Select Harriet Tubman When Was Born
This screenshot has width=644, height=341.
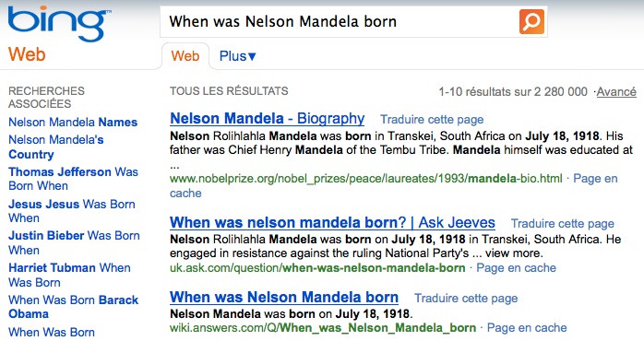[69, 275]
